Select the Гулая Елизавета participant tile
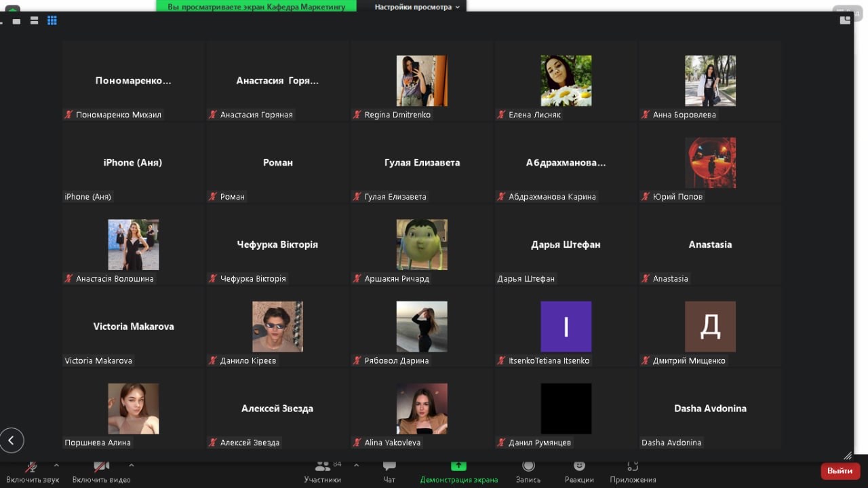The width and height of the screenshot is (868, 488). pos(422,163)
